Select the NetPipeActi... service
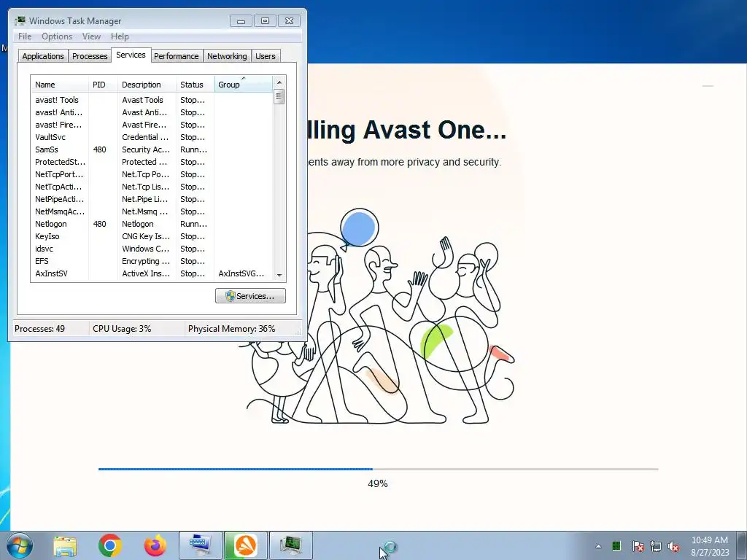 click(x=152, y=199)
